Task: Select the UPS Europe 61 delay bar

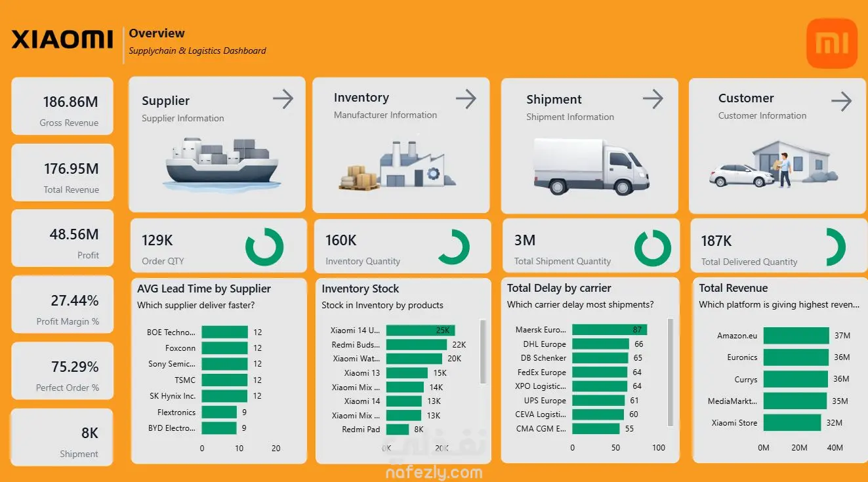Action: [x=598, y=400]
